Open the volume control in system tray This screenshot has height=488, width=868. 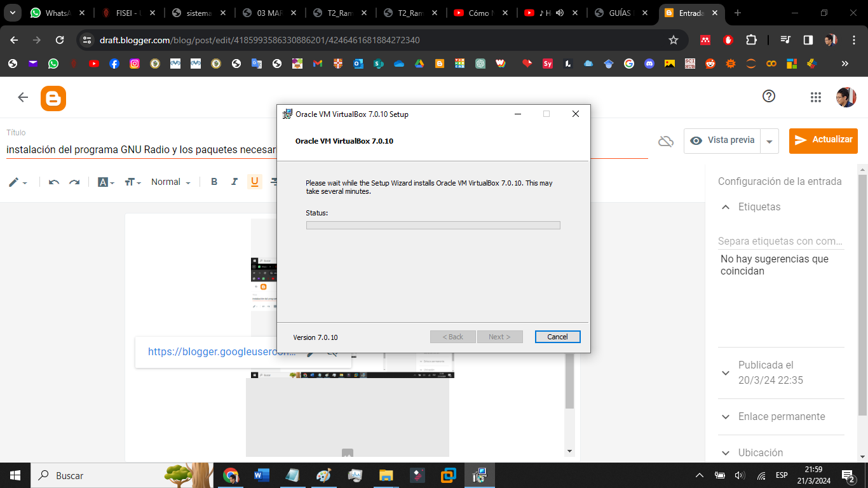click(740, 475)
